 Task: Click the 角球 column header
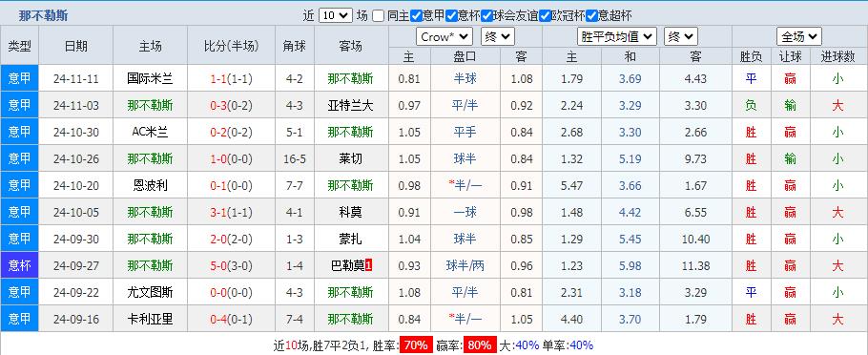tap(295, 46)
